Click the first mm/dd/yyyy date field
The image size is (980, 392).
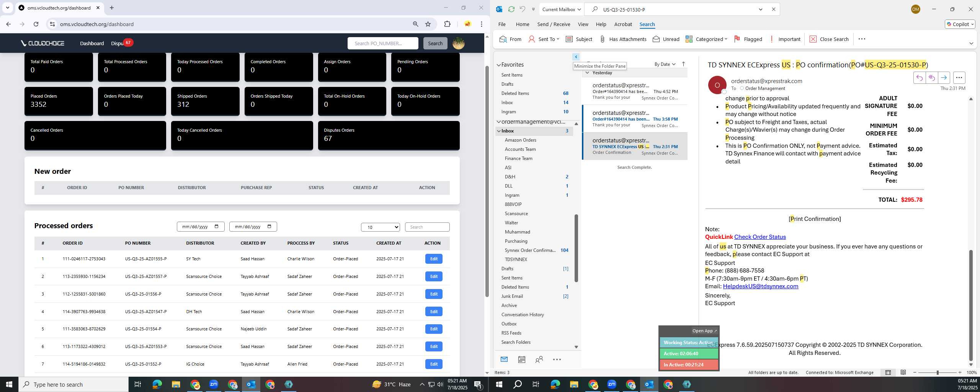point(200,227)
